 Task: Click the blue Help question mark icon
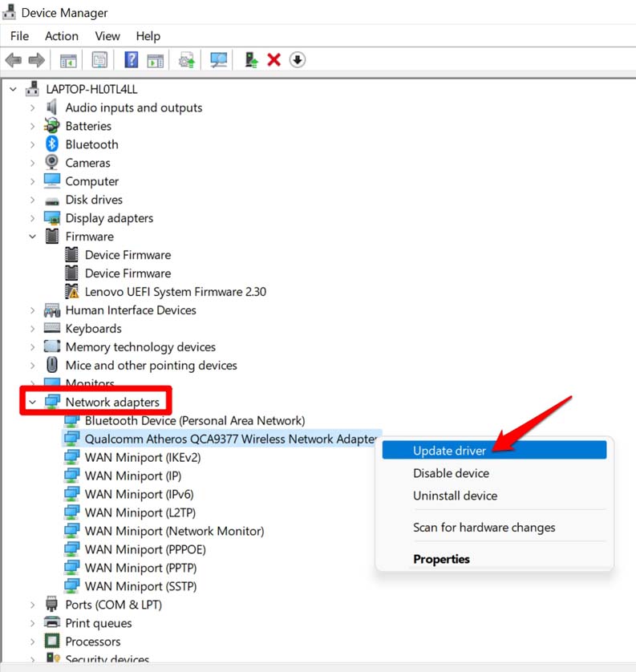pos(132,59)
